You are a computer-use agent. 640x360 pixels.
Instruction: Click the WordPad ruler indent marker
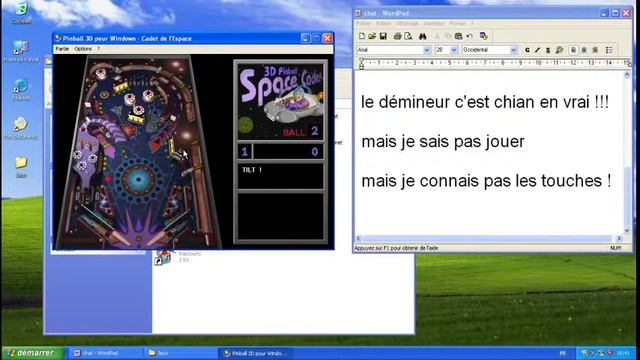(x=361, y=64)
